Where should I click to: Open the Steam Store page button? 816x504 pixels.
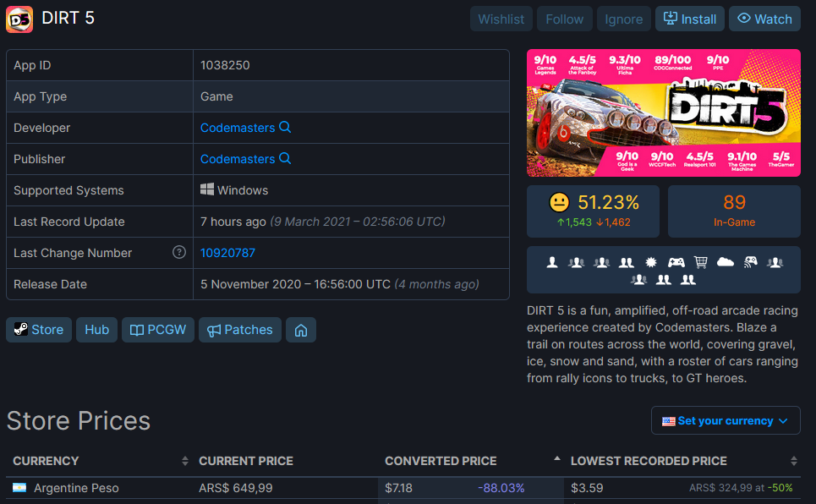coord(39,330)
